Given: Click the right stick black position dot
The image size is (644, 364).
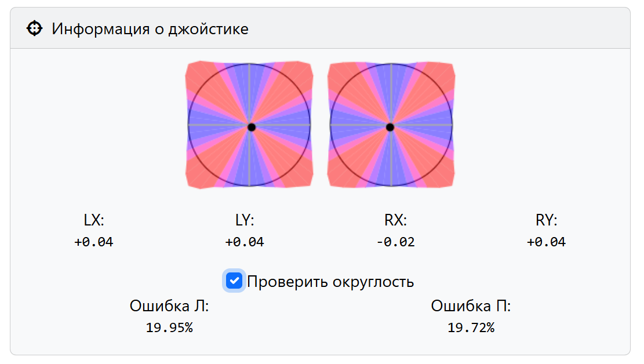Looking at the screenshot, I should [x=390, y=127].
